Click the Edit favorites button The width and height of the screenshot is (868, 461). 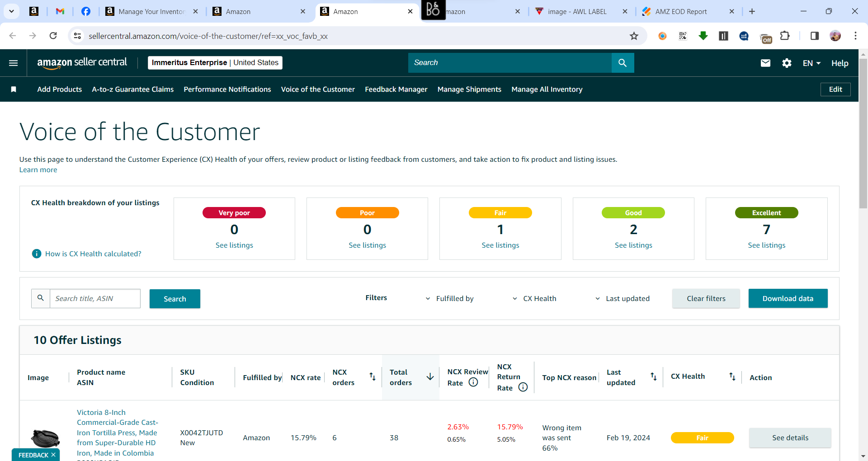point(835,89)
